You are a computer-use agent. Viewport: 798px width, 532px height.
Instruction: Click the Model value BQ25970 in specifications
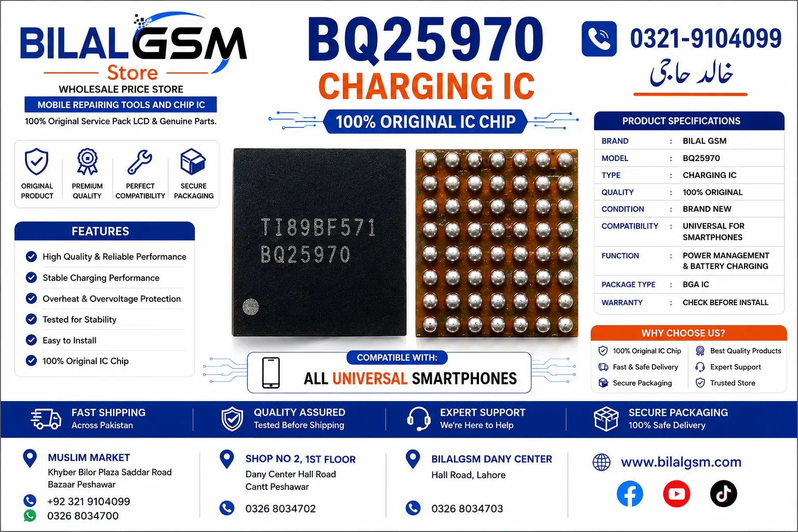point(701,158)
